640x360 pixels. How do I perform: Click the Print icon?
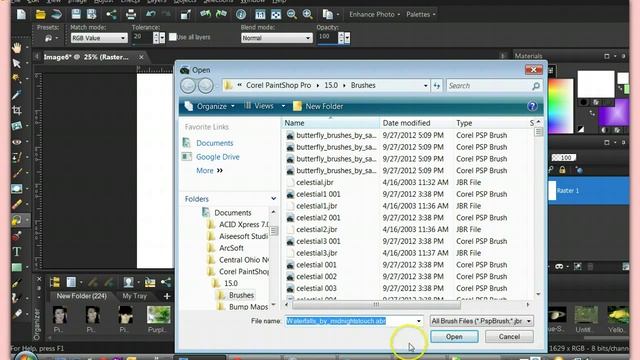coord(131,14)
